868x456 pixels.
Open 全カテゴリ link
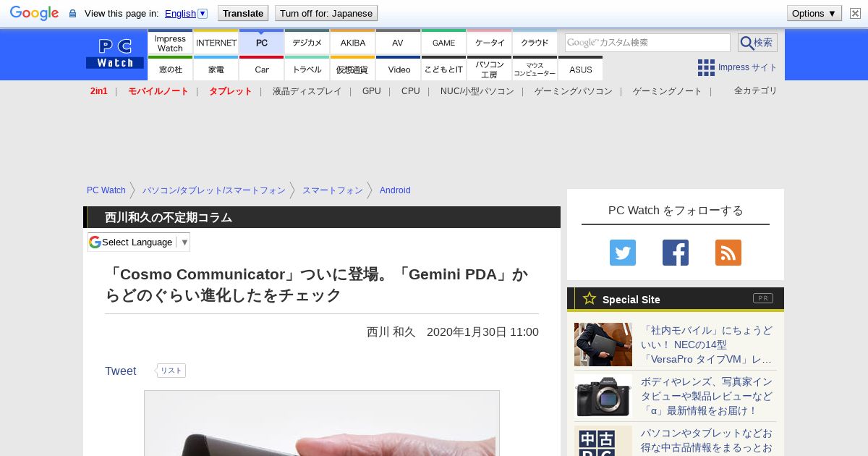pos(756,90)
